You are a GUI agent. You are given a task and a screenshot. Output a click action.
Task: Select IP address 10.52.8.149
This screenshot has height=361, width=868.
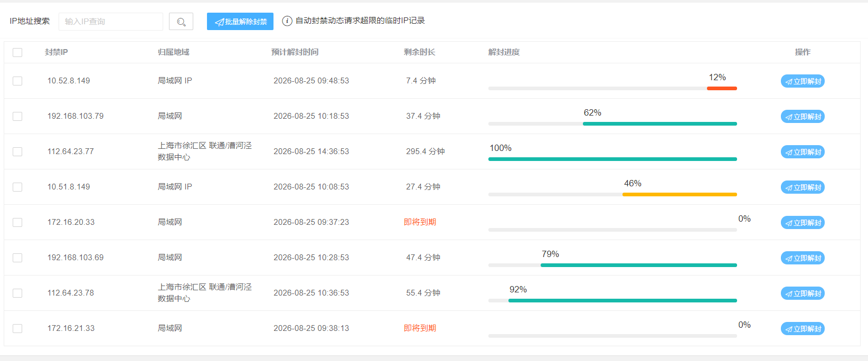coord(69,81)
